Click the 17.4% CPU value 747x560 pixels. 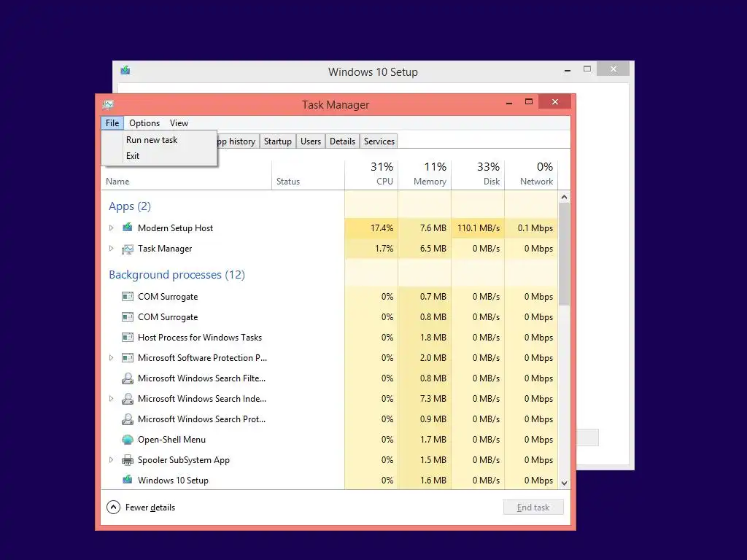pos(382,228)
